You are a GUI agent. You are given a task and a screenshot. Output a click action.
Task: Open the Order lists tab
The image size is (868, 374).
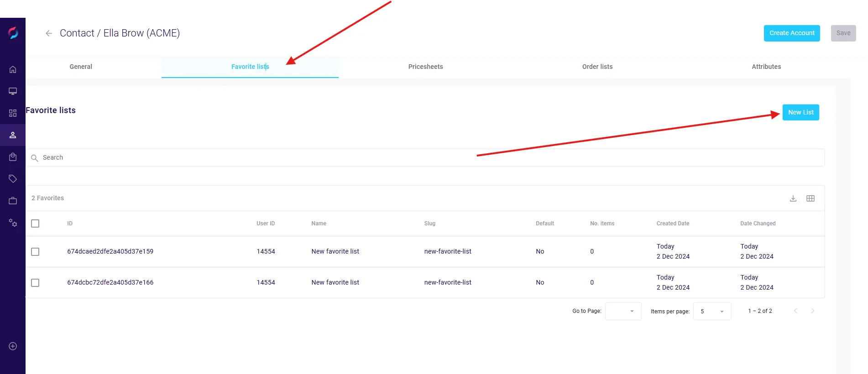point(597,67)
